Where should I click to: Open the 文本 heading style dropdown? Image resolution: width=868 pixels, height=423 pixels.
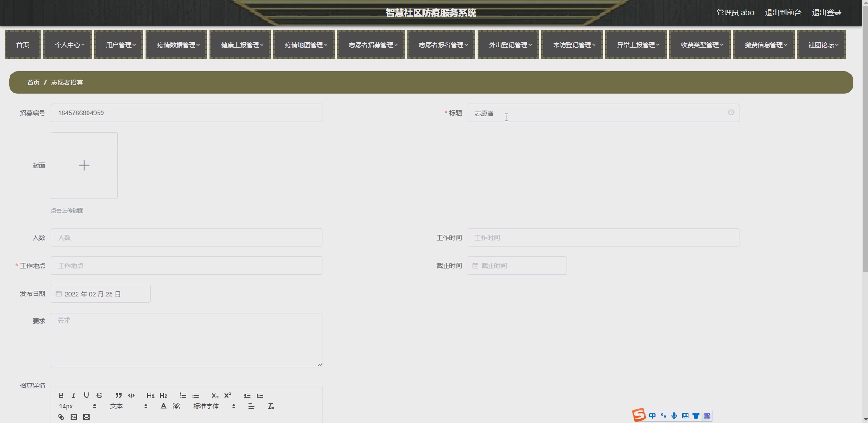(x=129, y=406)
